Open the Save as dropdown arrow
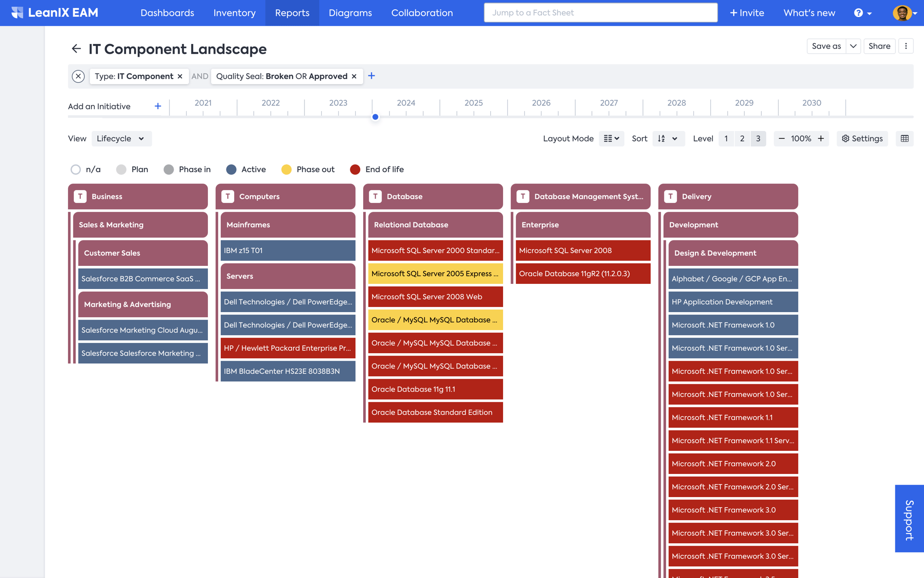 [853, 46]
